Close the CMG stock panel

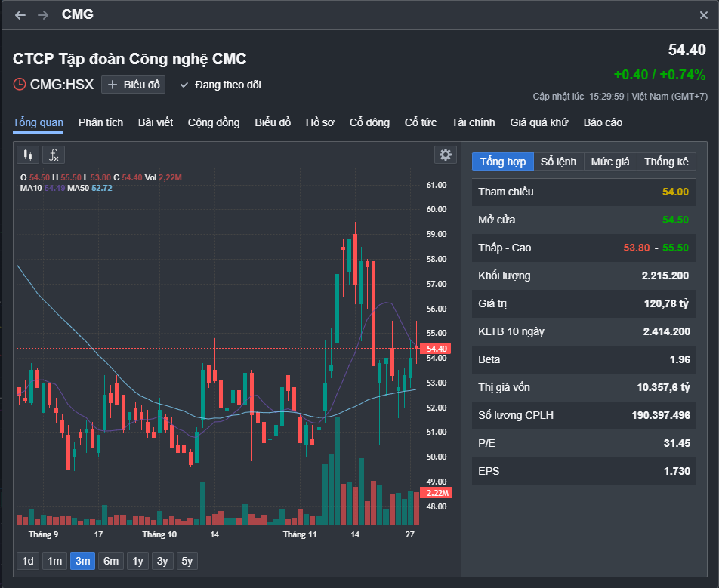[704, 15]
